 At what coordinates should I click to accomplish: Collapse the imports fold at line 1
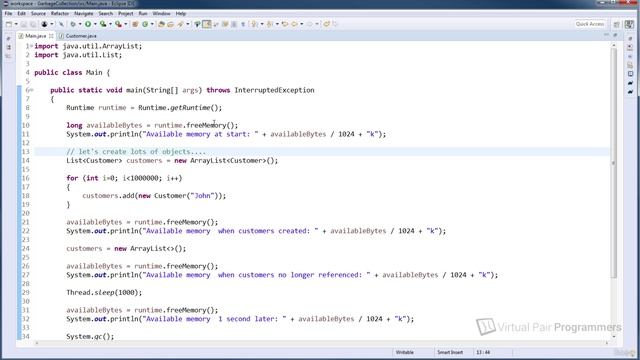click(x=31, y=46)
